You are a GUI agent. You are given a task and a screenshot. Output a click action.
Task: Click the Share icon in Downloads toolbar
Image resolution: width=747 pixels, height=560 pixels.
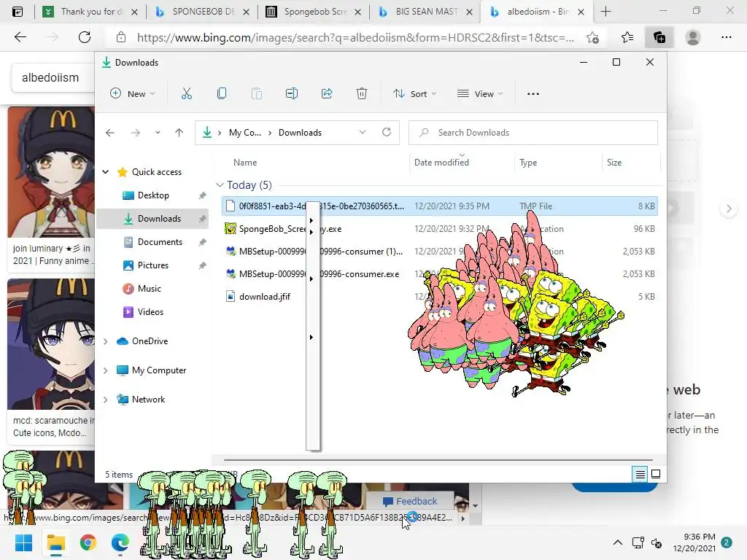coord(327,94)
